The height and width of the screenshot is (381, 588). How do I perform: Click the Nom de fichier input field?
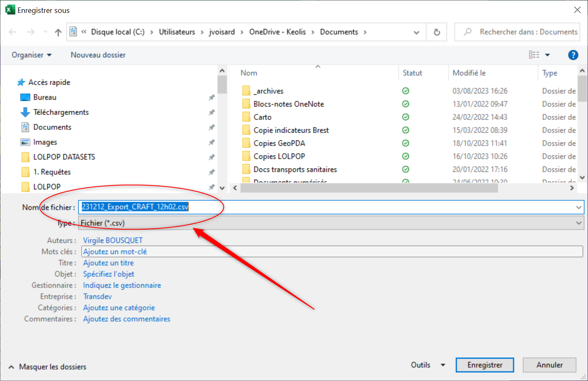(332, 207)
